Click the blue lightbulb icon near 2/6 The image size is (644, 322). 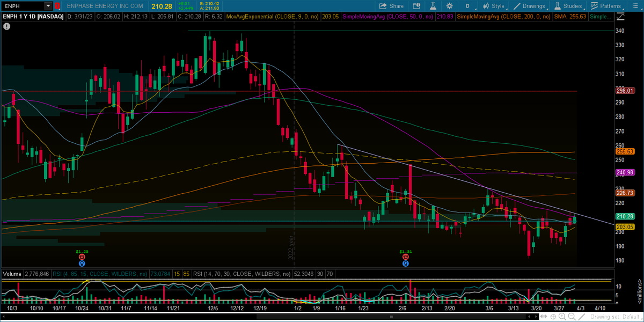click(406, 263)
